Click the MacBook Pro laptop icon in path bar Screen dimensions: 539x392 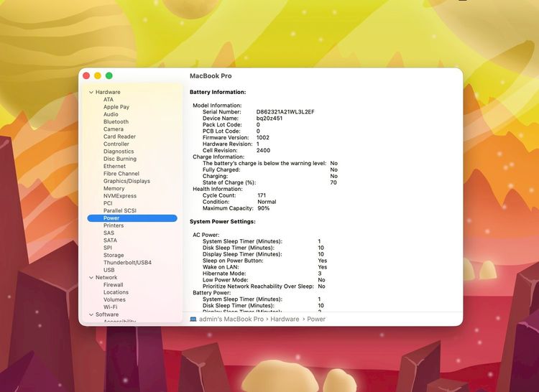coord(193,319)
